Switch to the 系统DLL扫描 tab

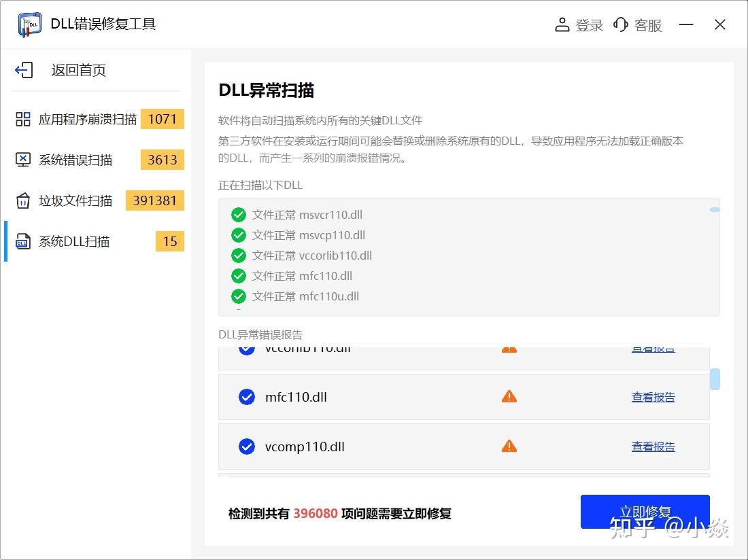tap(75, 241)
